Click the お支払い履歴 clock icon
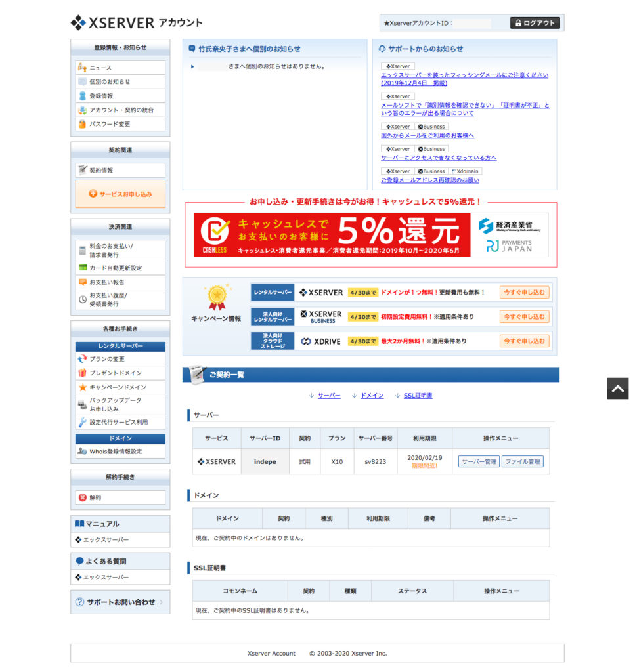The width and height of the screenshot is (635, 672). (x=83, y=299)
